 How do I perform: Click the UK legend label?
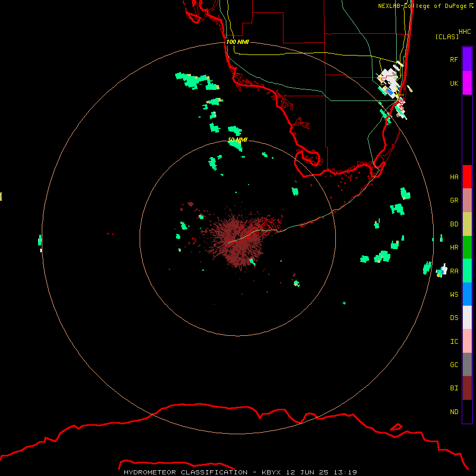[454, 83]
